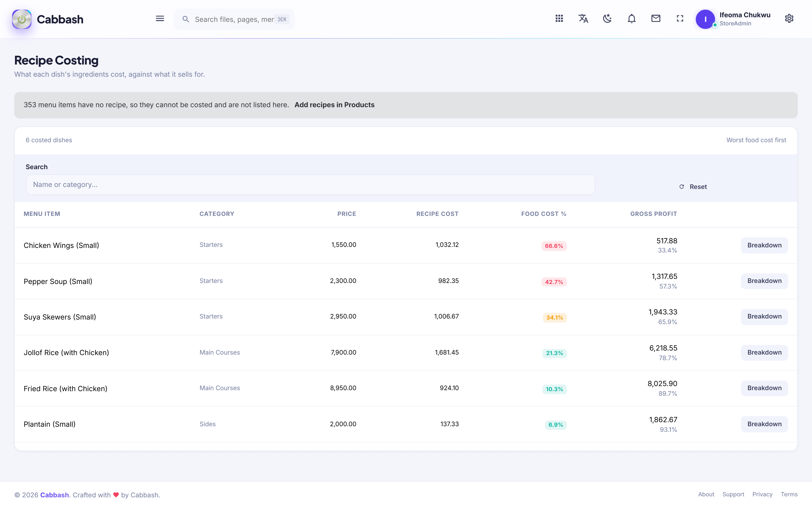Click the Sides category cell
Viewport: 812px width, 508px height.
pos(207,424)
